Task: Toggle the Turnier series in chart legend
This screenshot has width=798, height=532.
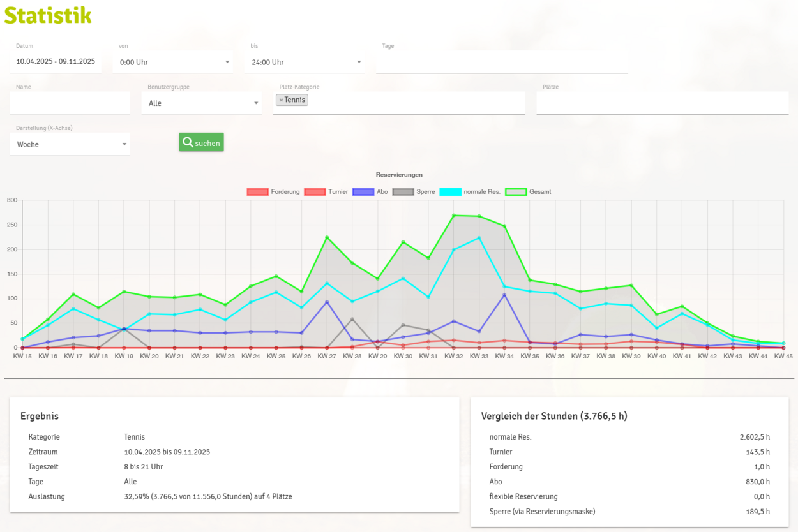Action: 326,191
